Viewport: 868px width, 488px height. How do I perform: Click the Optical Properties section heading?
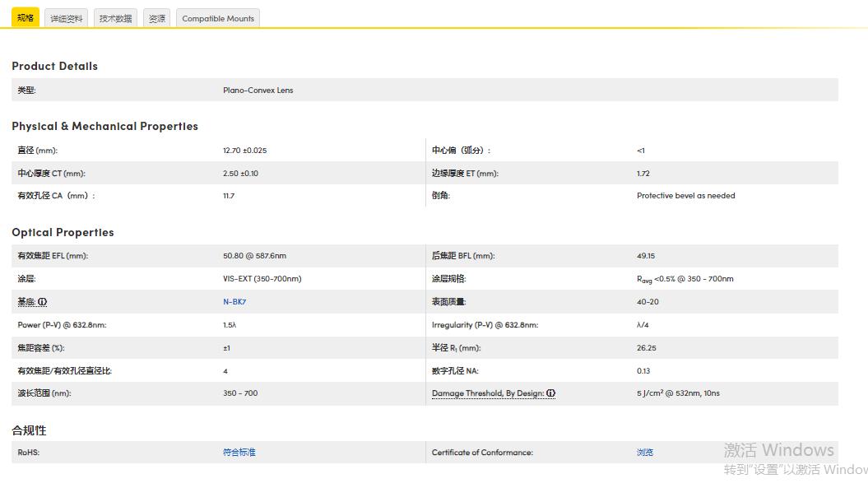coord(64,232)
